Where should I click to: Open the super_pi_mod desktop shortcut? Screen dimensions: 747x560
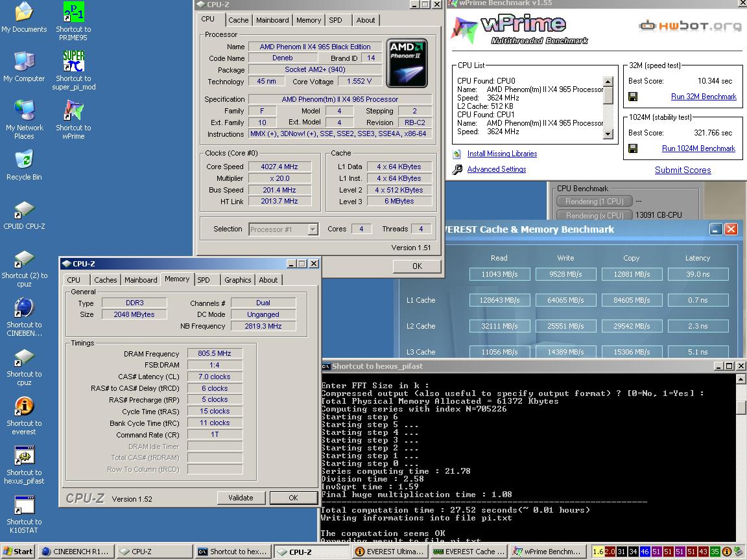(x=73, y=62)
